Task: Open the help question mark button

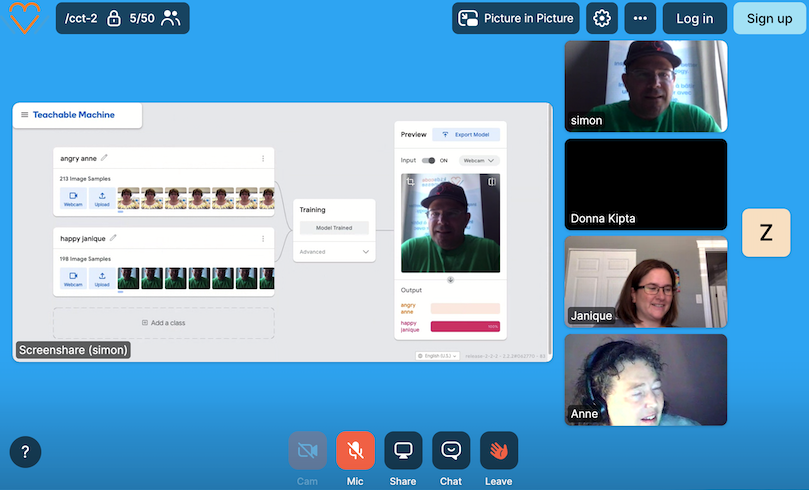Action: click(25, 452)
